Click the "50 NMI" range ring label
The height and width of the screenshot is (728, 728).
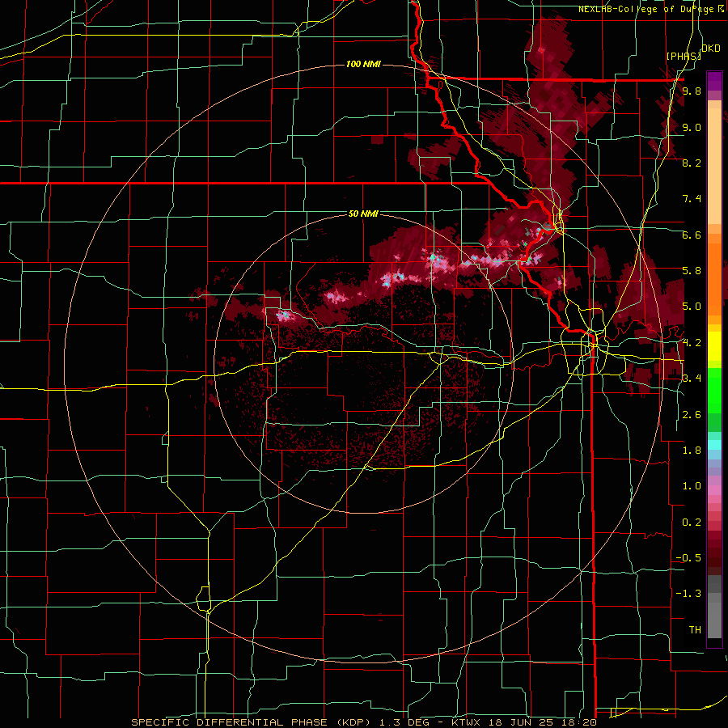pyautogui.click(x=363, y=214)
